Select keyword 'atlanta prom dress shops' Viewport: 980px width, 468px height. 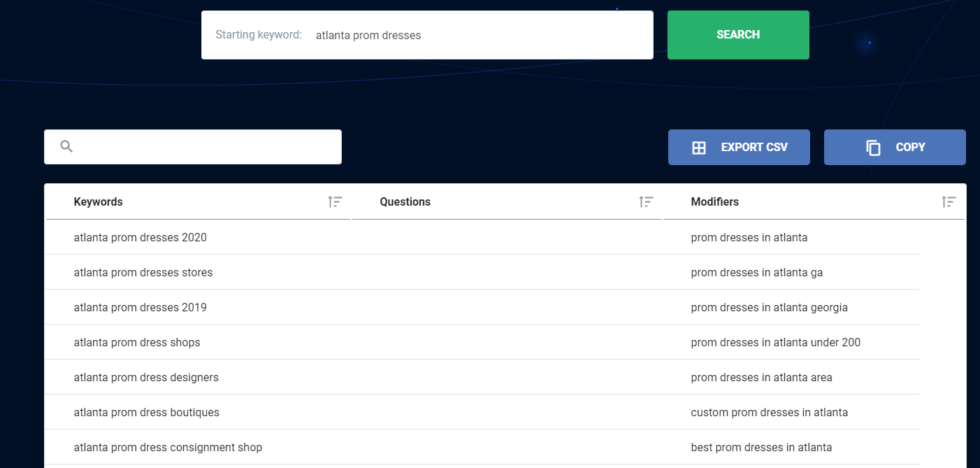(x=137, y=342)
